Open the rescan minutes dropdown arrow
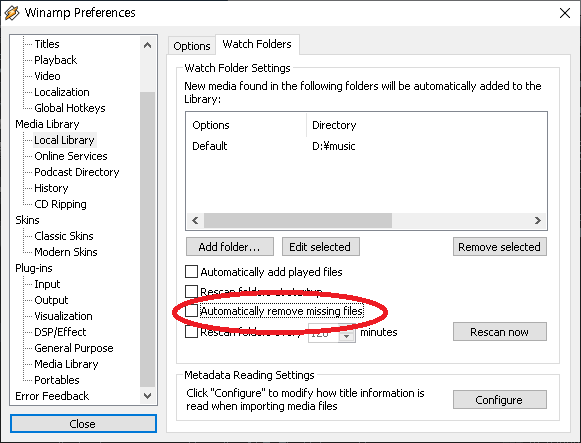This screenshot has height=443, width=581. click(x=346, y=336)
